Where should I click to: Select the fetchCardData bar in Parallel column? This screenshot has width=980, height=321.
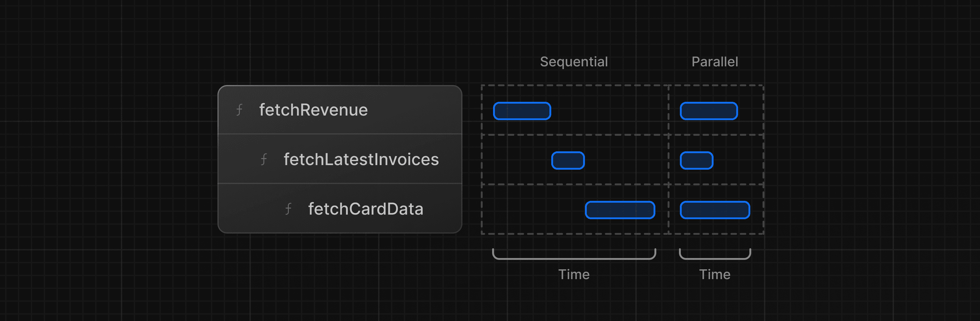tap(715, 209)
